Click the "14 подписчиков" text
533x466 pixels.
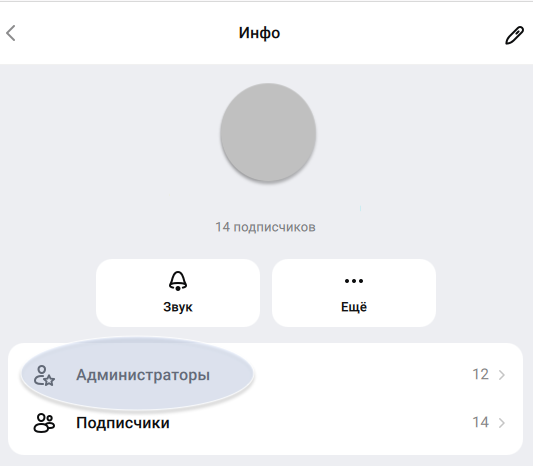265,227
